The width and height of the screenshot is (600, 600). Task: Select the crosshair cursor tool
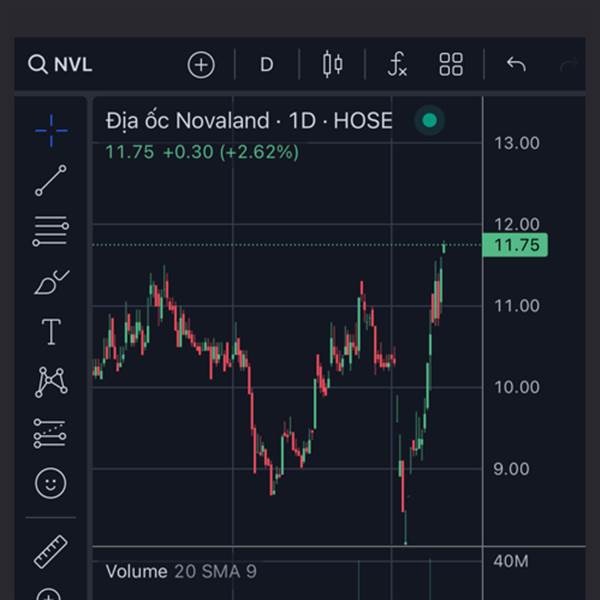pyautogui.click(x=51, y=130)
